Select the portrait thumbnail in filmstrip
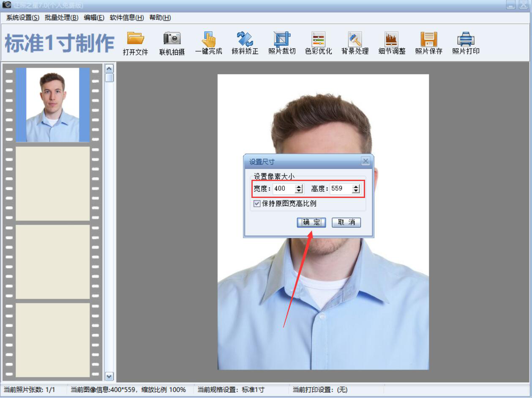Image resolution: width=532 pixels, height=398 pixels. [x=53, y=105]
